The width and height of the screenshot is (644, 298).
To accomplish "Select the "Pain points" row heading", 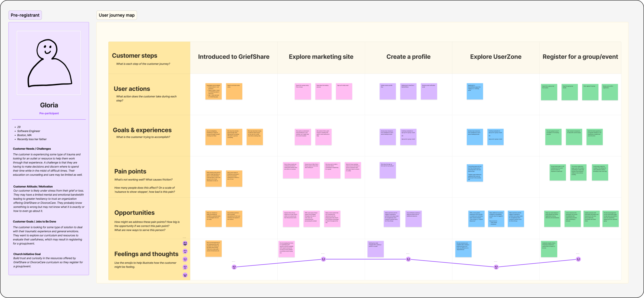I will coord(130,171).
